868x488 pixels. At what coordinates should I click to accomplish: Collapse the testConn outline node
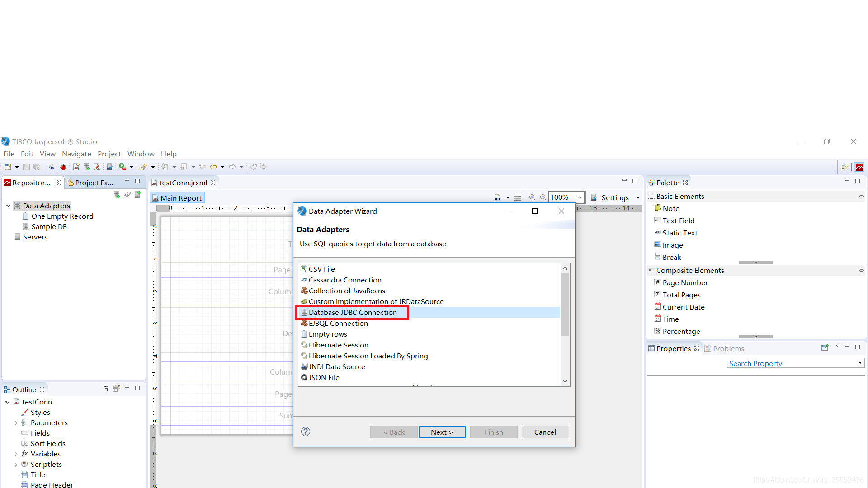(x=7, y=402)
